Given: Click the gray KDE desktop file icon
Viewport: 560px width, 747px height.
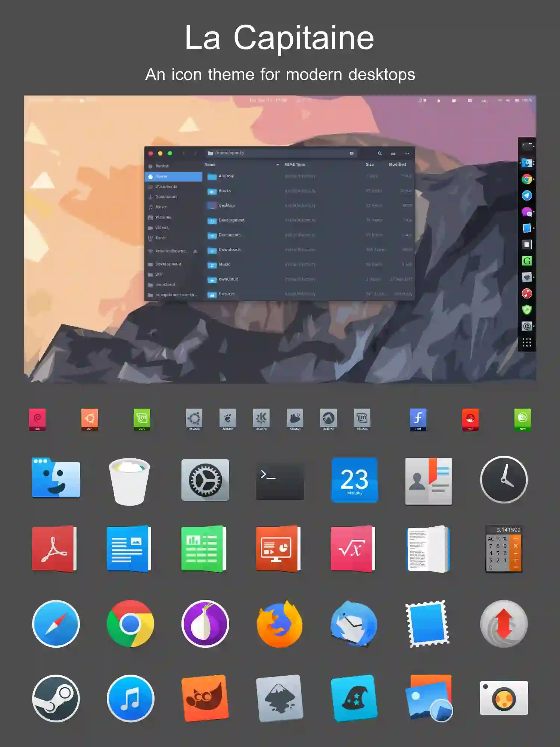Looking at the screenshot, I should pyautogui.click(x=261, y=419).
